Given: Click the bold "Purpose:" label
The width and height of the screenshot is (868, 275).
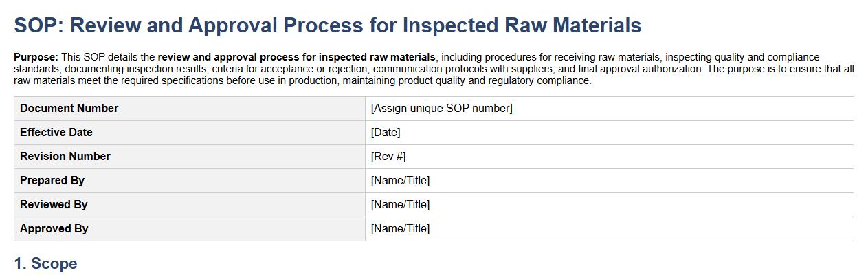Looking at the screenshot, I should coord(36,57).
